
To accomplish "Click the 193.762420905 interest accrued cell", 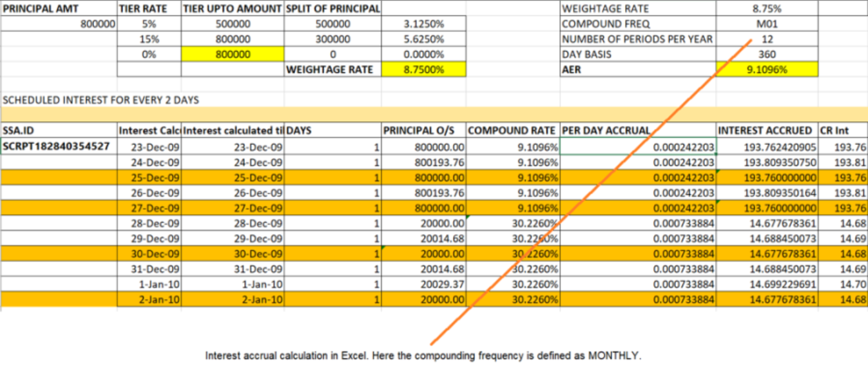I will pyautogui.click(x=766, y=146).
